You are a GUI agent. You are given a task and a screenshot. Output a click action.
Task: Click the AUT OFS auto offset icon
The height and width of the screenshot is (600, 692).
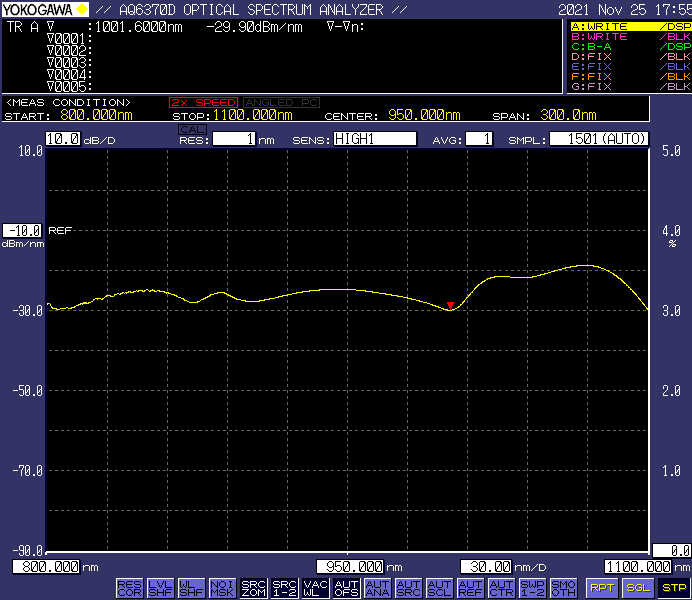[346, 588]
